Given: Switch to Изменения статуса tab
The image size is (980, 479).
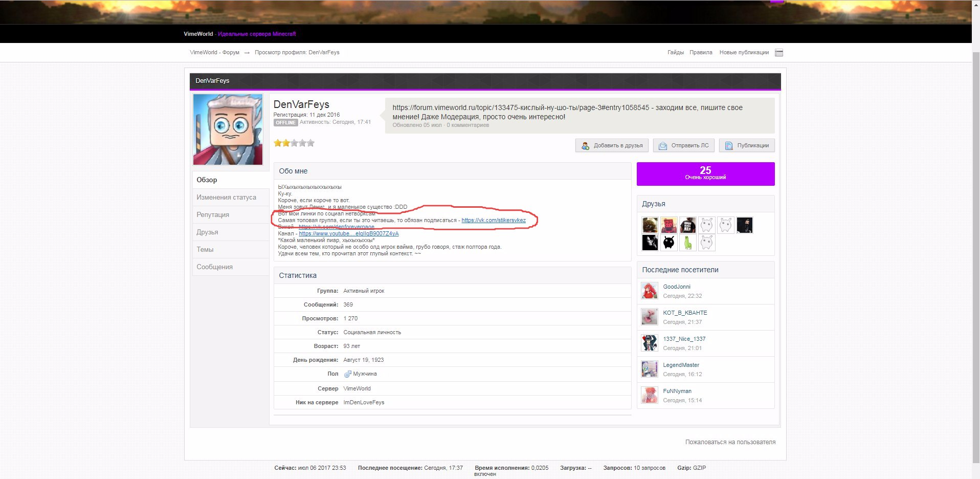Looking at the screenshot, I should (231, 197).
